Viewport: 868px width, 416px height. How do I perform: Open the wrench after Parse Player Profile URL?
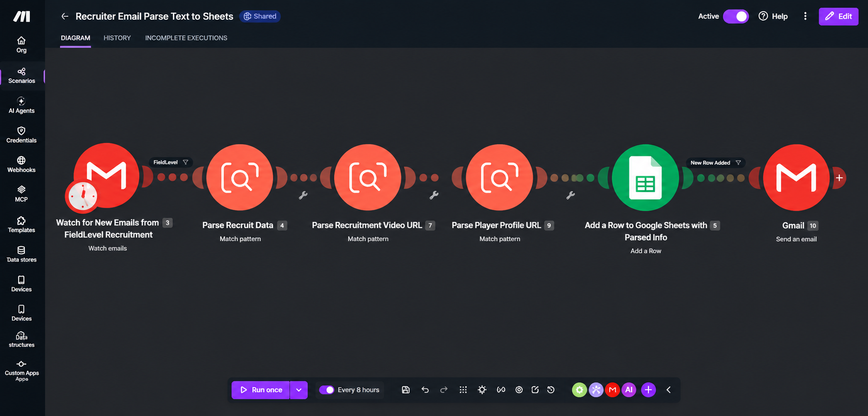coord(571,195)
